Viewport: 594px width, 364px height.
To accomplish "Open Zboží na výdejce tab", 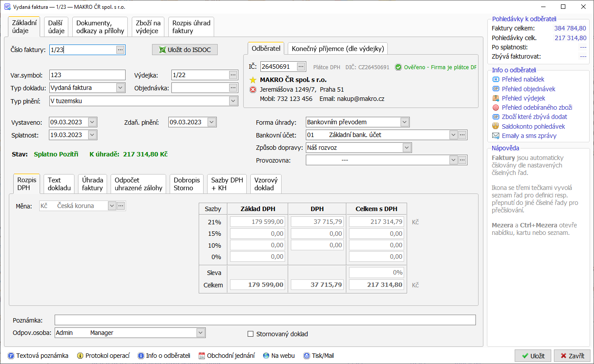I will (x=148, y=27).
